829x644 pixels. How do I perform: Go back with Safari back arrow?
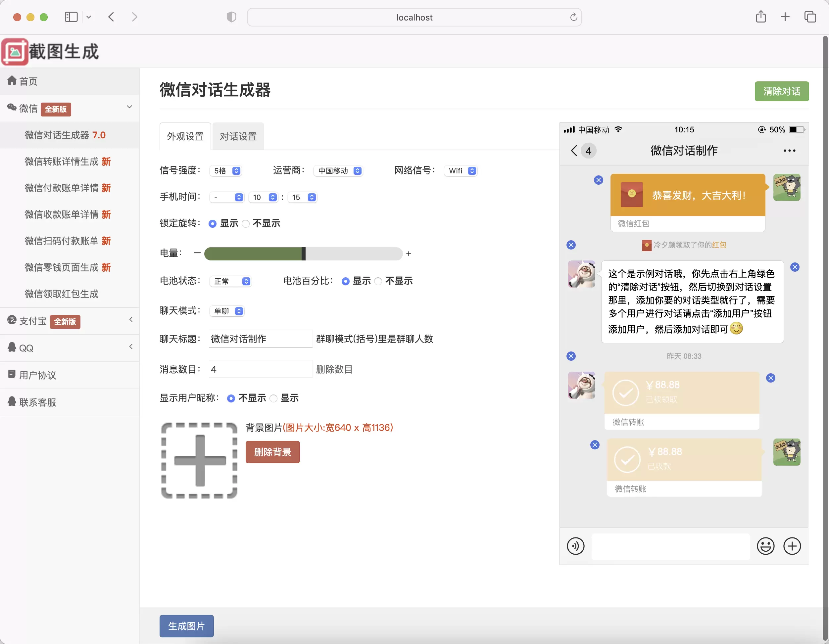coord(111,17)
